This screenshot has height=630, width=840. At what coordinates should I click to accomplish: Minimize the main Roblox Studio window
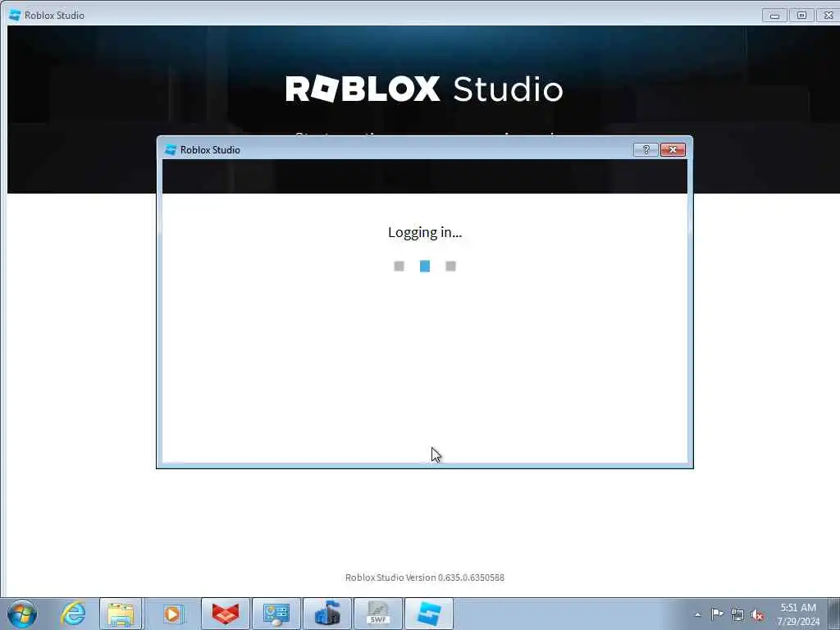774,16
